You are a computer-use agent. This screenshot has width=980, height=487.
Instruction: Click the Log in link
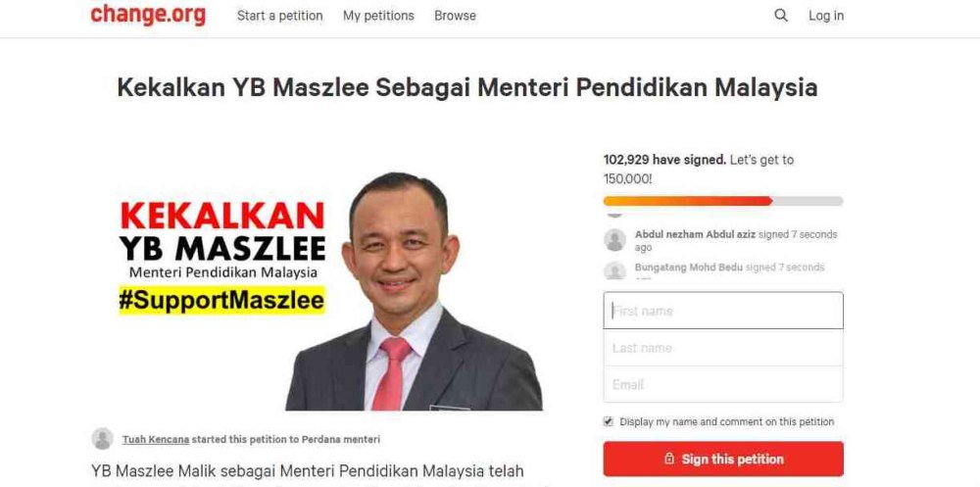(x=825, y=16)
